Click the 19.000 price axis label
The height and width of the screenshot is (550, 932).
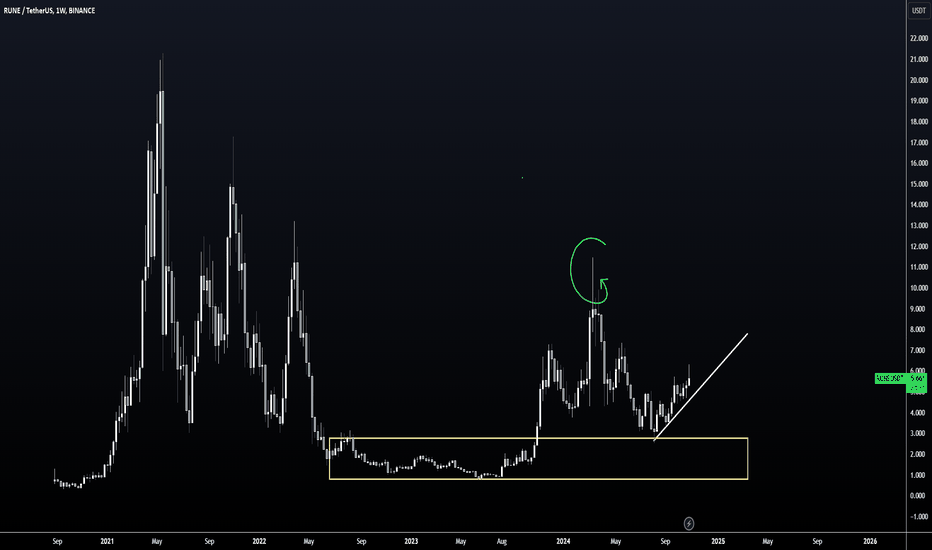coord(919,100)
